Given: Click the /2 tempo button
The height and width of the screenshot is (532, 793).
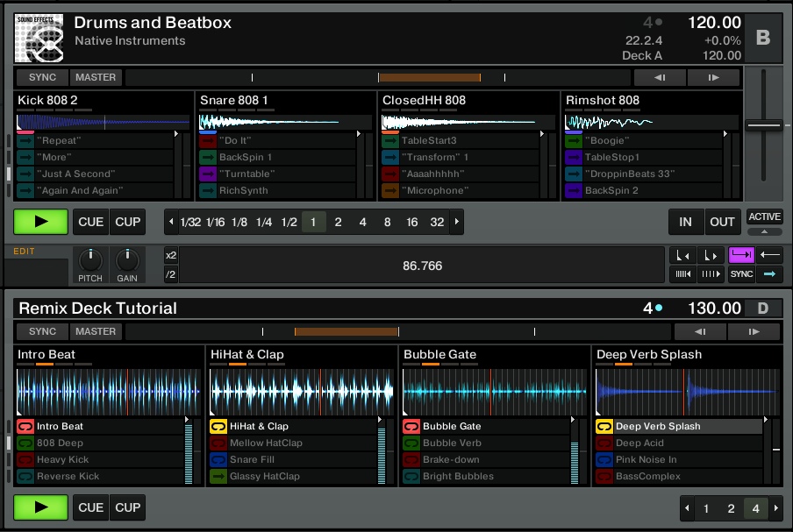Looking at the screenshot, I should (x=171, y=274).
